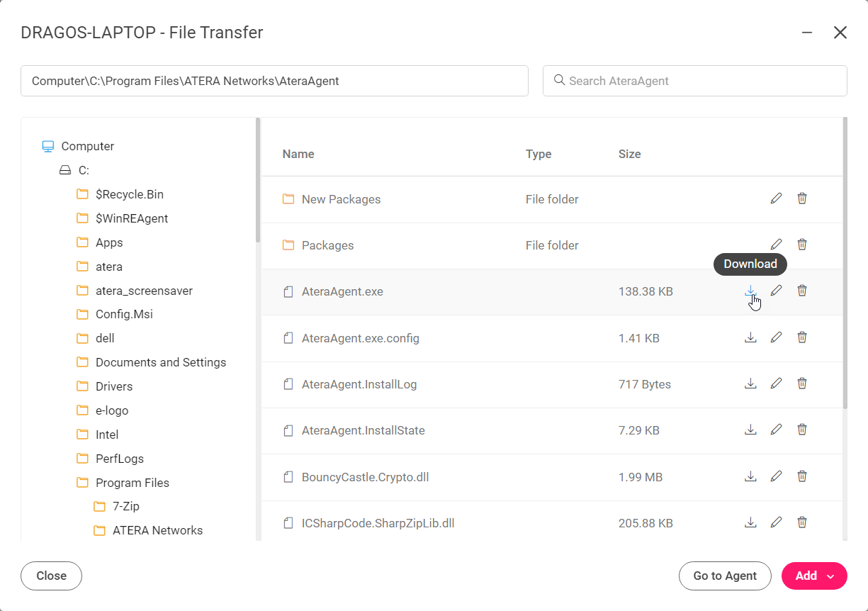Edit name of AteraAgent.exe.config
This screenshot has height=611, width=868.
point(776,337)
